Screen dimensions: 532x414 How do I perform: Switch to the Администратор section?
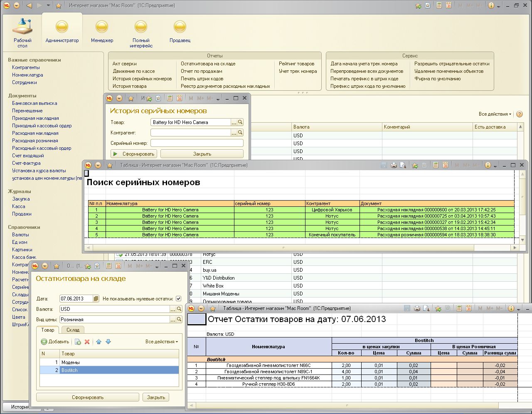coord(62,32)
